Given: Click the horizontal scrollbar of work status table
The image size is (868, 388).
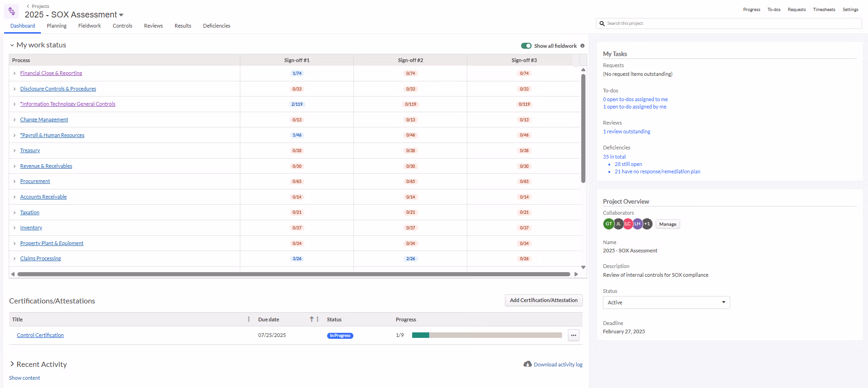Looking at the screenshot, I should pyautogui.click(x=294, y=274).
